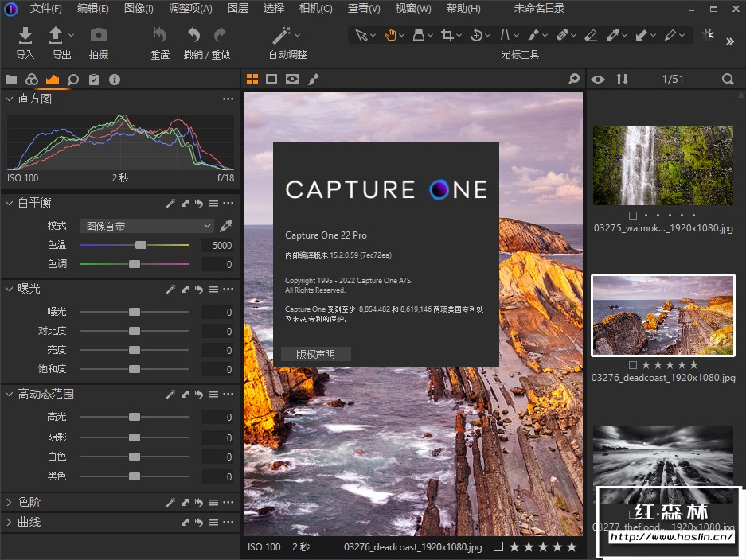Open the white balance mode (模式) dropdown
Viewport: 746px width, 560px height.
coord(147,226)
